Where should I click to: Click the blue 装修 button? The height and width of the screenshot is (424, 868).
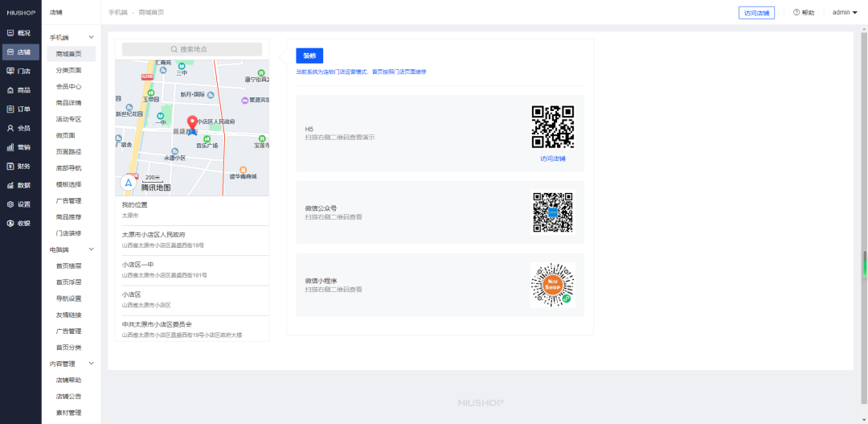309,56
